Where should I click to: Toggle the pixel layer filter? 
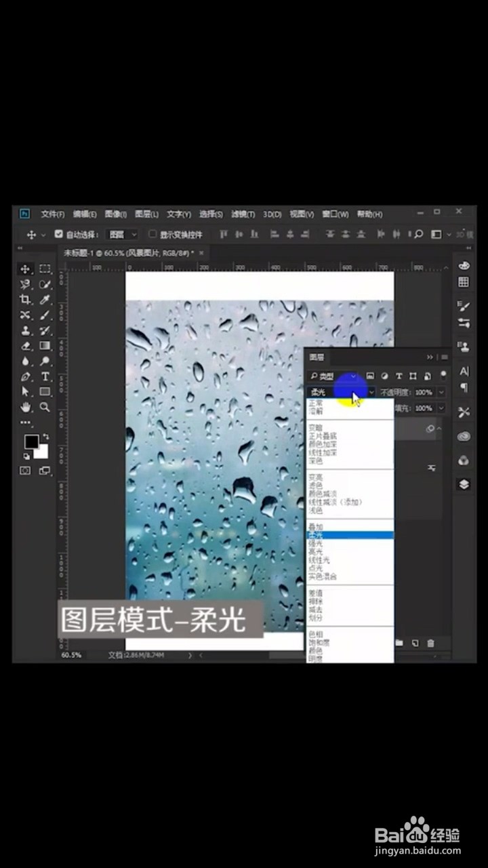370,376
